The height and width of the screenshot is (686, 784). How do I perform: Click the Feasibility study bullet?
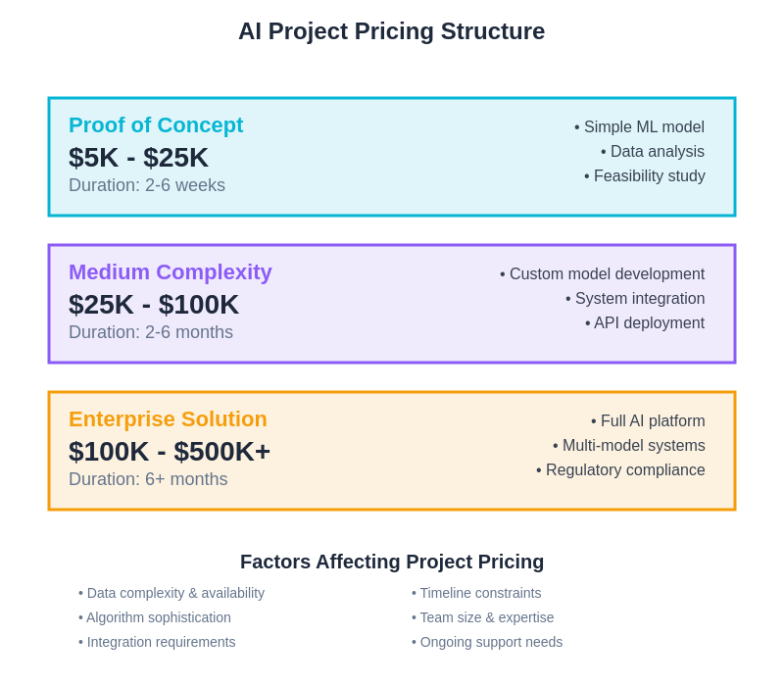(x=645, y=176)
